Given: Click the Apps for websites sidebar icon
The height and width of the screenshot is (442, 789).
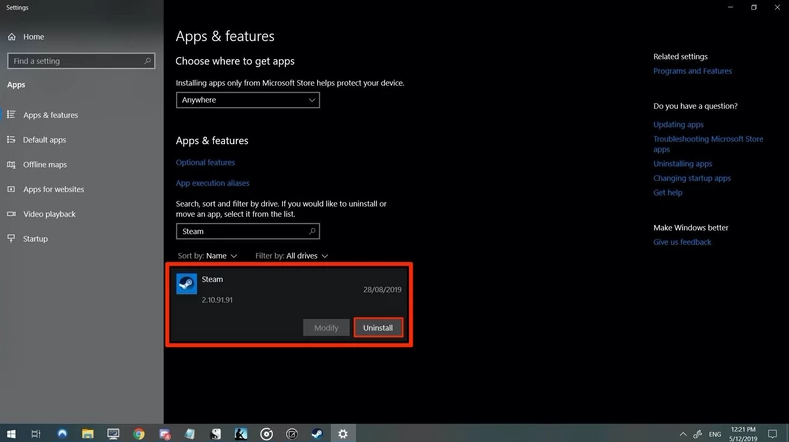Looking at the screenshot, I should pos(11,189).
